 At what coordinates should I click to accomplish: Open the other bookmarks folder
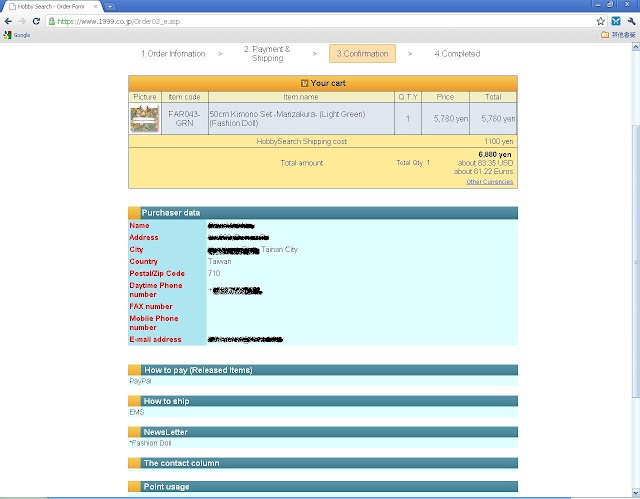(x=618, y=35)
